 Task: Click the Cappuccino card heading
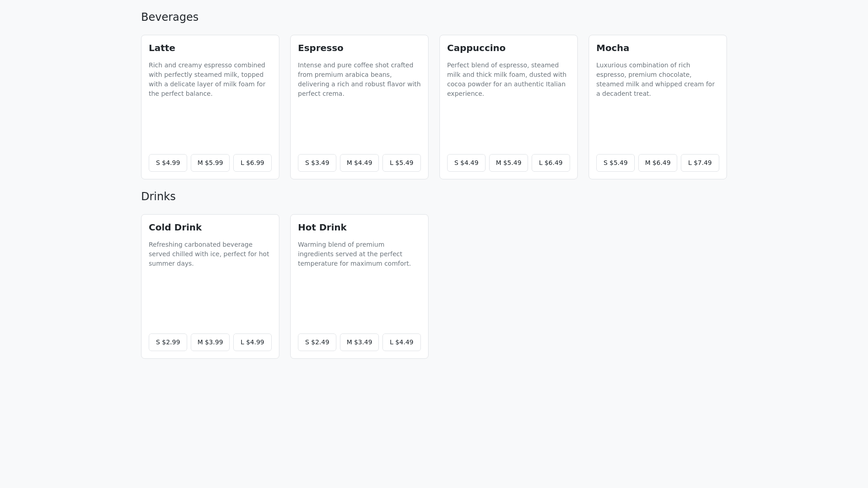(476, 48)
